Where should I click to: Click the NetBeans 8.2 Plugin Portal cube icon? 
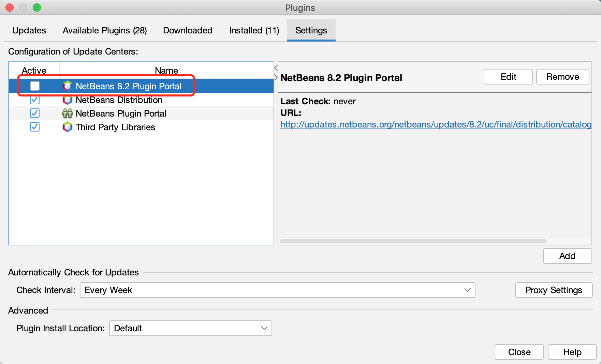pyautogui.click(x=67, y=86)
